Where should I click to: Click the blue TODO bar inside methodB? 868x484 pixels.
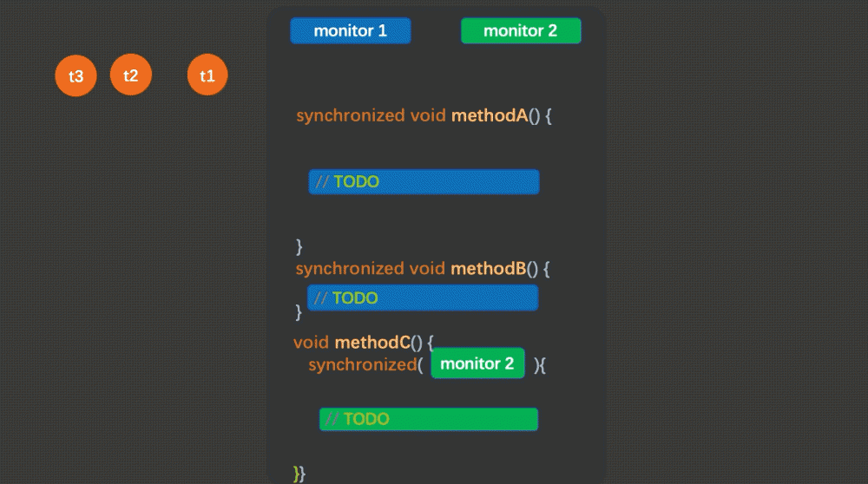pos(422,298)
